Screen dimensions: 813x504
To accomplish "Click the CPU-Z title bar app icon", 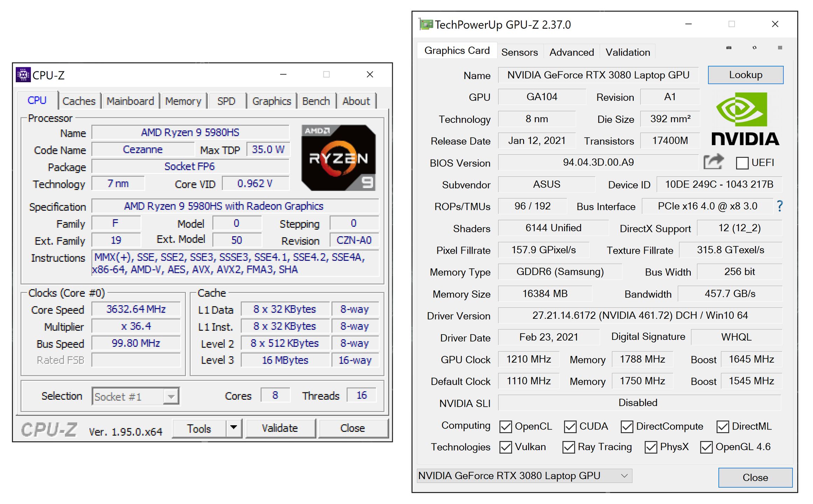I will 23,75.
